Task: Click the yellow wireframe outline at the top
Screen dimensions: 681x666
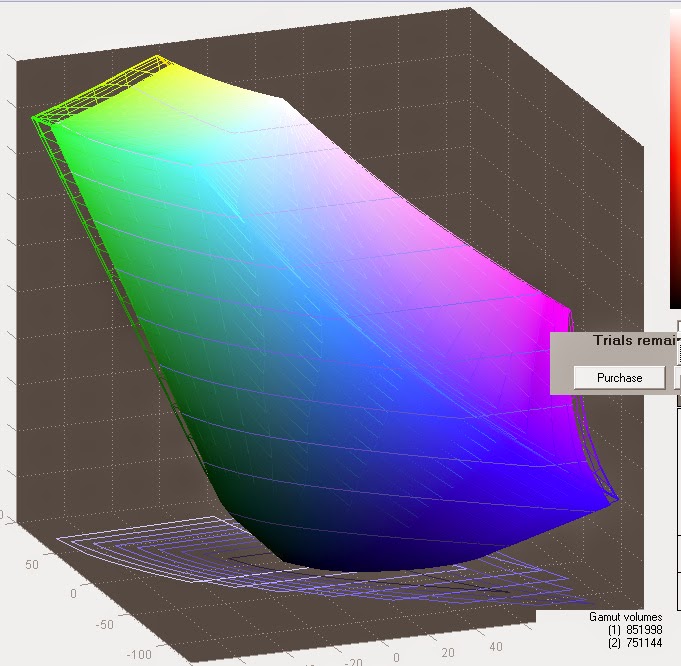Action: (x=102, y=89)
